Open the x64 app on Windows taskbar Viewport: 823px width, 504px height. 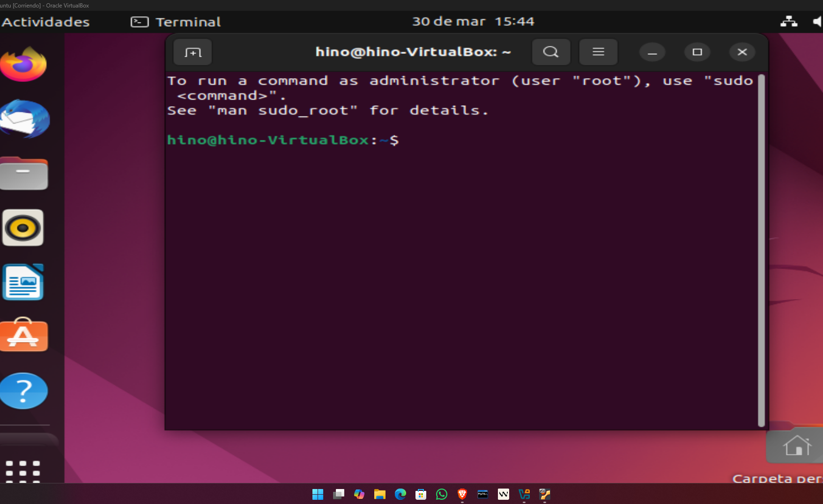click(545, 494)
